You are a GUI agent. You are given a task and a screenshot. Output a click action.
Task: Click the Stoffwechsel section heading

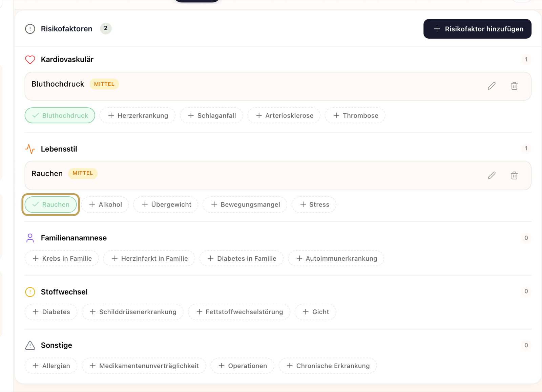click(x=64, y=292)
